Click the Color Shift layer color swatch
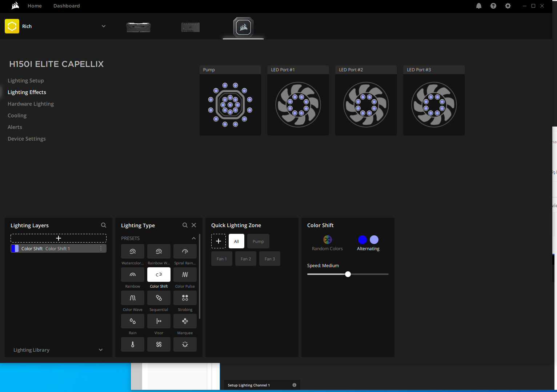The image size is (557, 392). [x=15, y=248]
